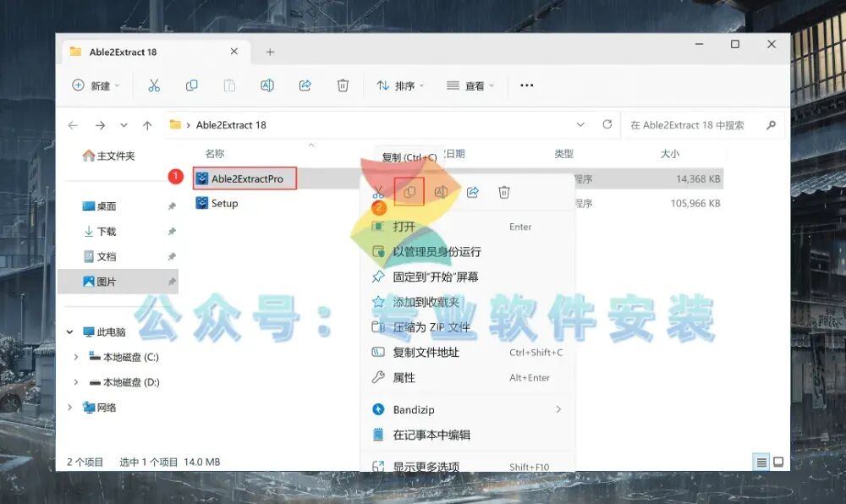
Task: Click the Share icon in the toolbar
Action: 305,85
